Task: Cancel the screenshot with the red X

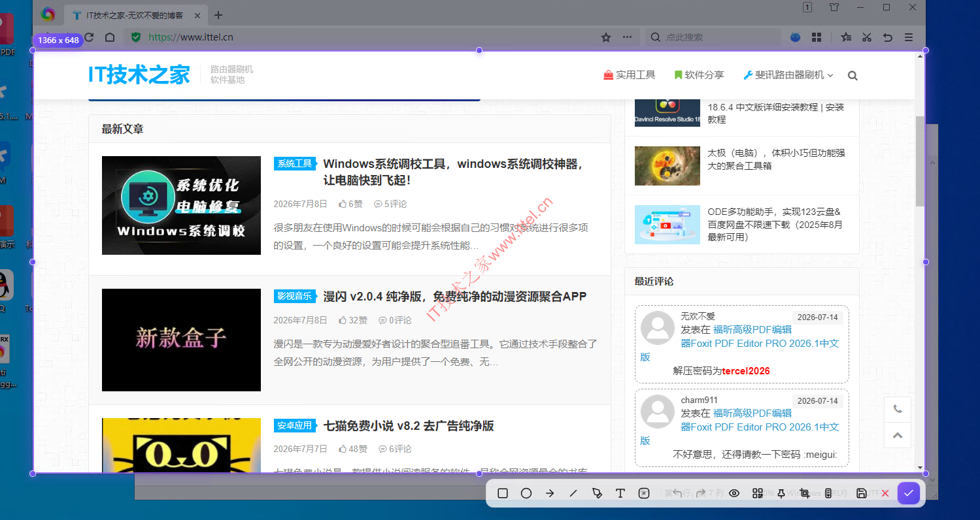Action: 885,493
